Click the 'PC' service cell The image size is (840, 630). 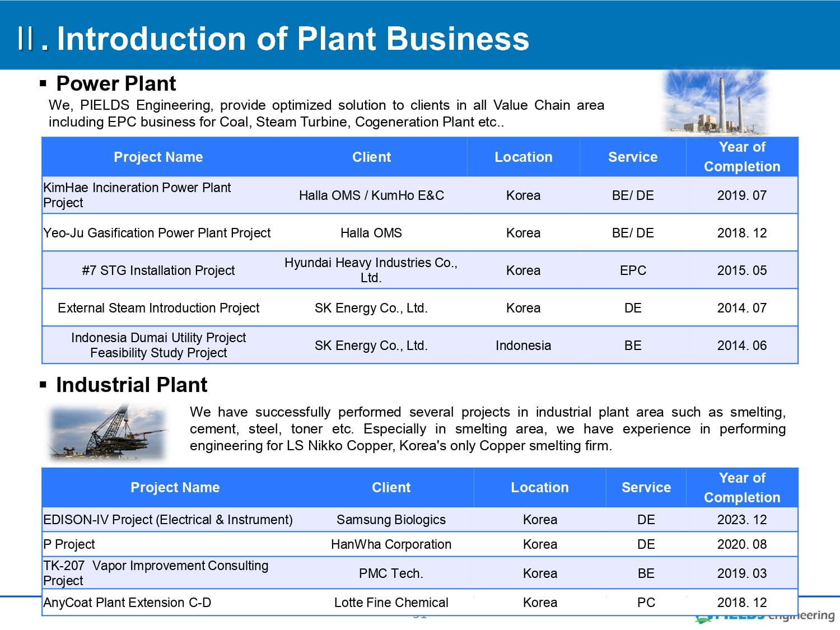click(646, 603)
